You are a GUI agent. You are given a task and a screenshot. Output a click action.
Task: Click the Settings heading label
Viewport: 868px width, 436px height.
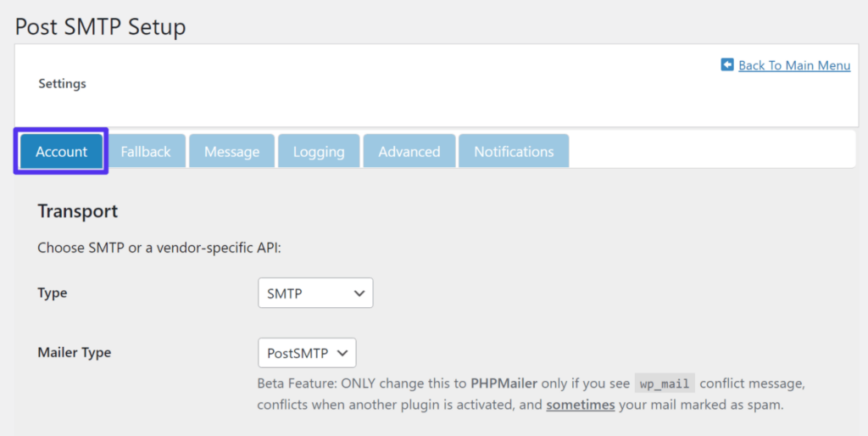pos(62,84)
